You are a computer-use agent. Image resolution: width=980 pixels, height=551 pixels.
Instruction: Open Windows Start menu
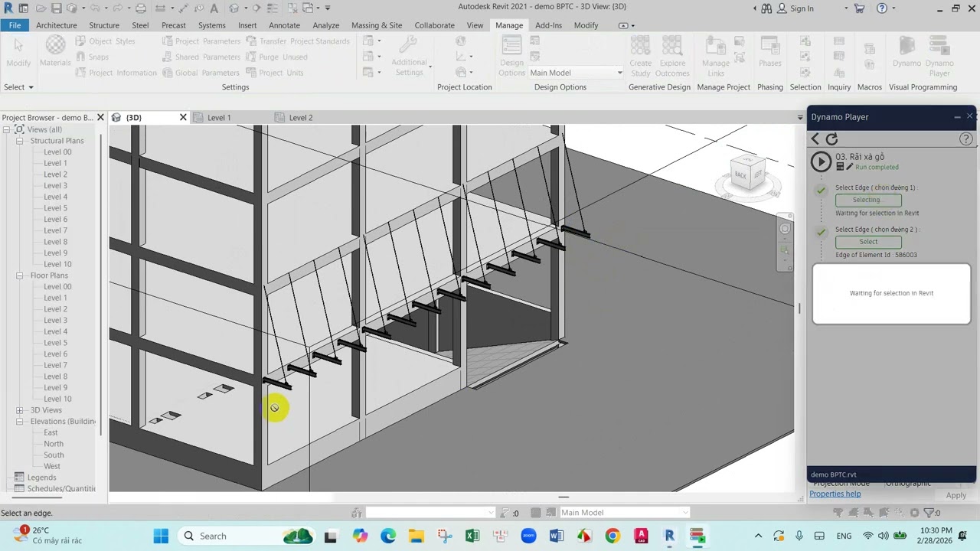[x=161, y=536]
